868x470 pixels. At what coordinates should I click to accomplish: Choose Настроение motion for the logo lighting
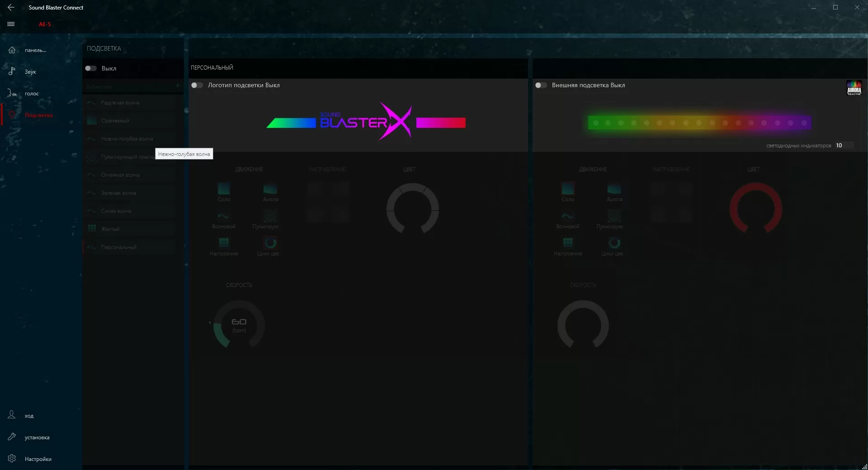pyautogui.click(x=224, y=247)
